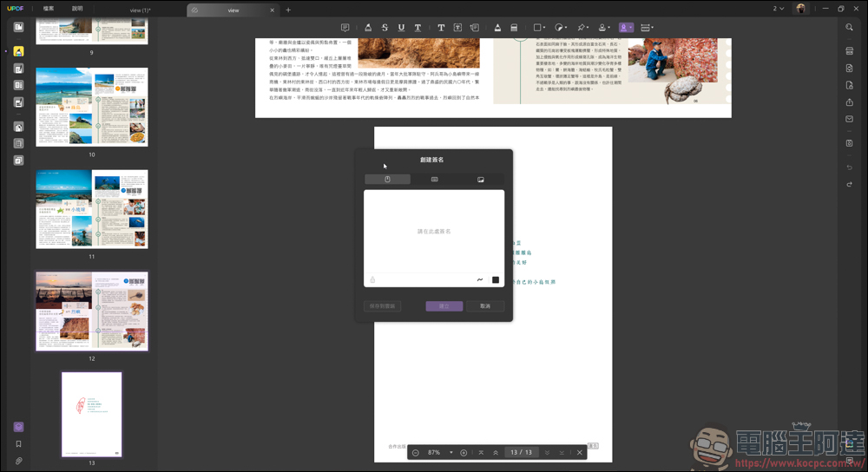Click the purple 建立 button
868x472 pixels.
(444, 306)
